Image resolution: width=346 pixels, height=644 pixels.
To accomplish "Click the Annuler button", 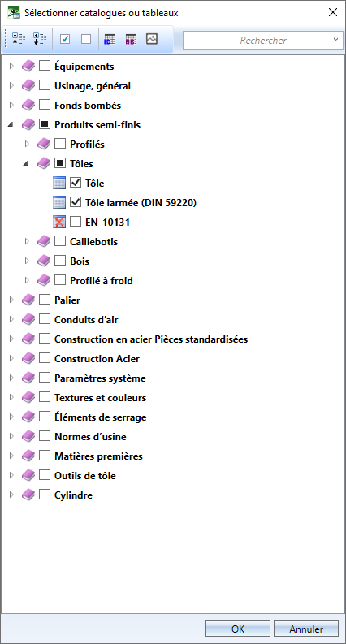I will [306, 629].
